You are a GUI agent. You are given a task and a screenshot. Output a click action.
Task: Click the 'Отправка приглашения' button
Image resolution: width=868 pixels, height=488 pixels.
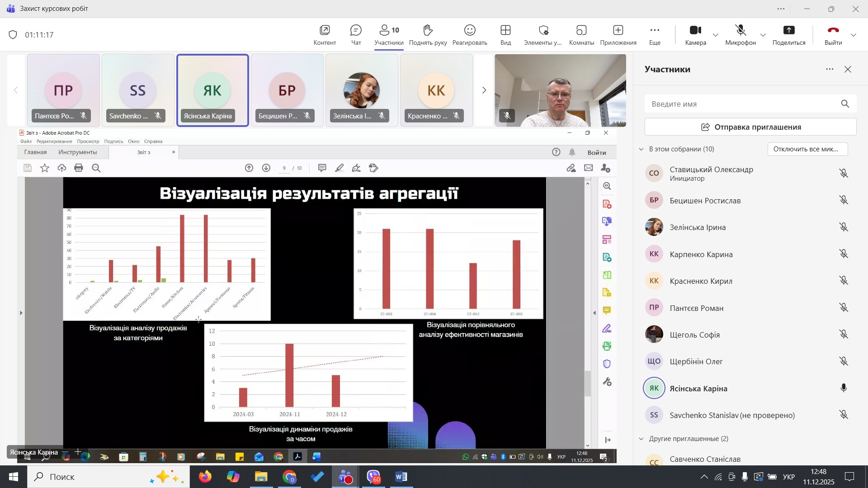750,127
